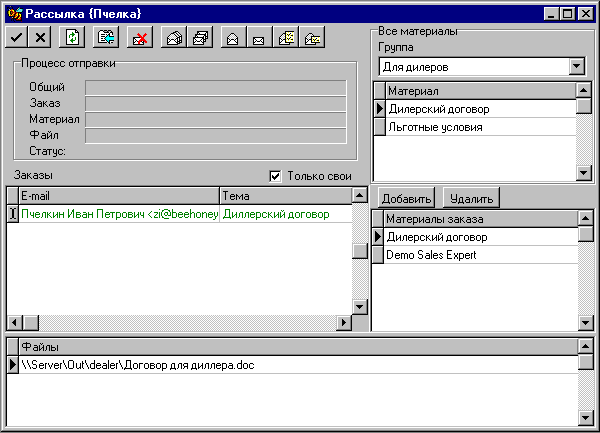Click the clipboard with blue arrow icon
This screenshot has width=600, height=433.
[x=106, y=37]
